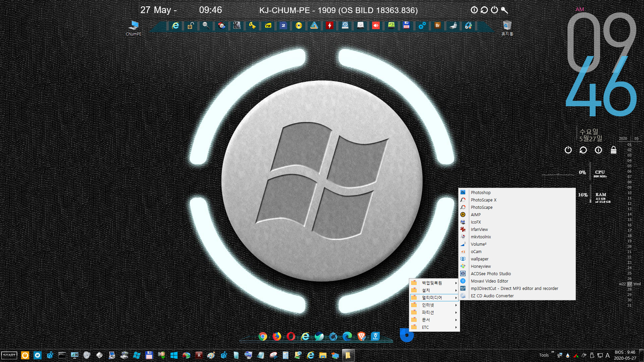Click the USB safely-remove tray icon

592,355
